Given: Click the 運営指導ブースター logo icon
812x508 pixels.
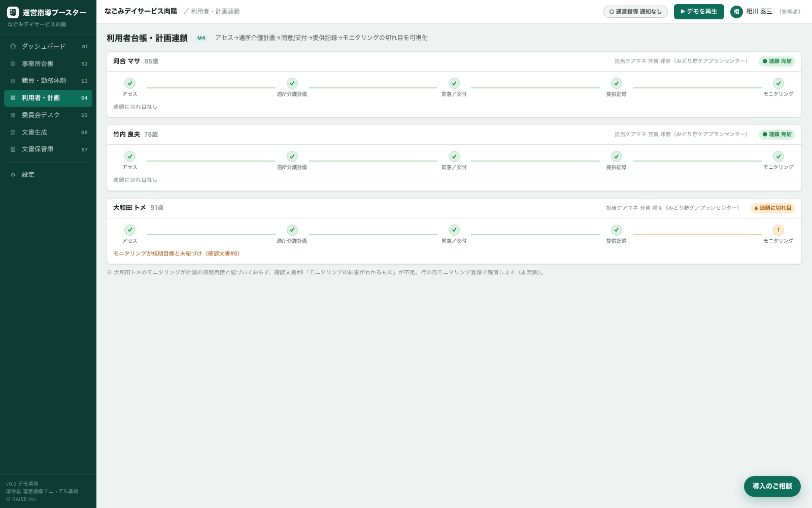Looking at the screenshot, I should pyautogui.click(x=13, y=13).
